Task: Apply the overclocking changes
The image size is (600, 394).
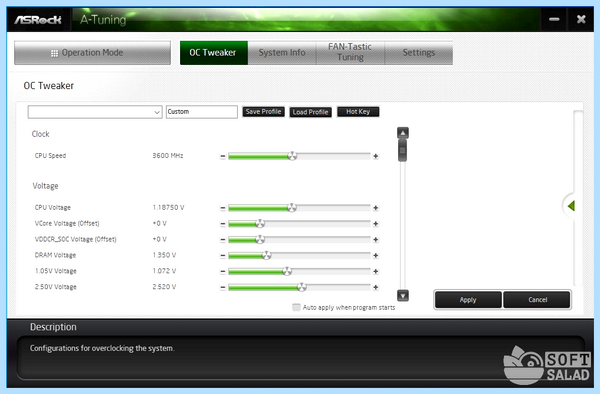Action: coord(468,300)
